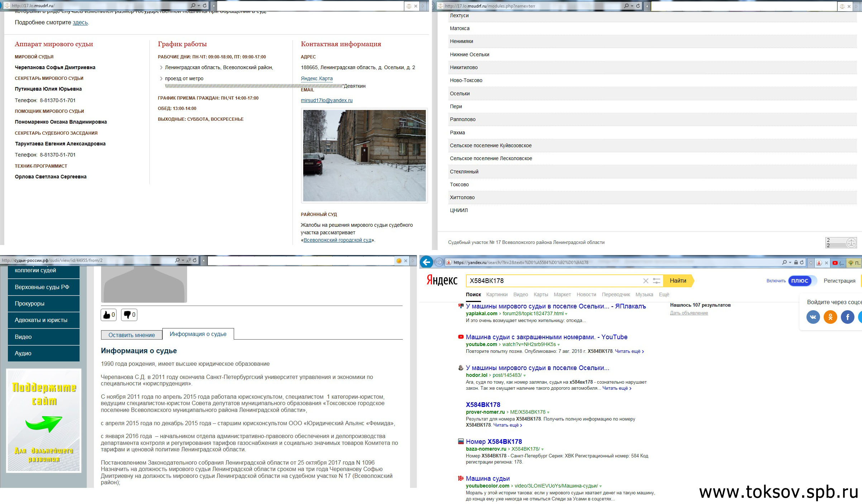Sign in via the Facebook icon
The image size is (862, 504).
coord(847,317)
